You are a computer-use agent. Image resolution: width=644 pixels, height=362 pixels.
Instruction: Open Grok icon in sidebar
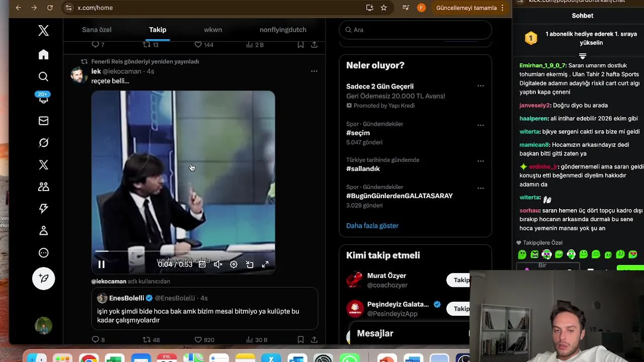44,143
